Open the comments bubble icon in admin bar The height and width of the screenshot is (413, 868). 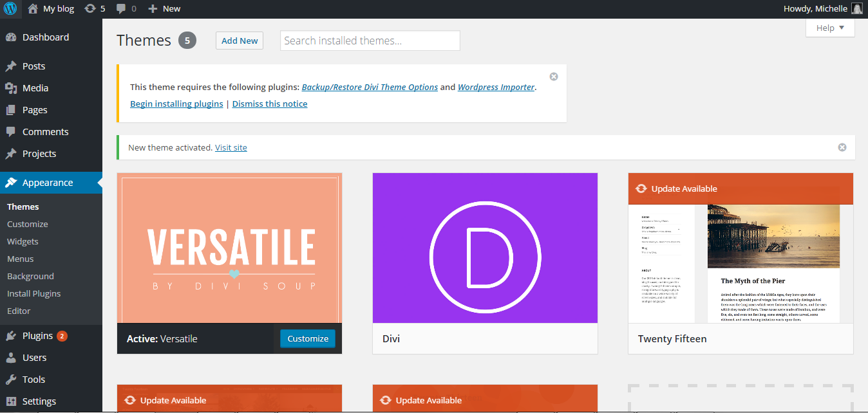tap(121, 9)
